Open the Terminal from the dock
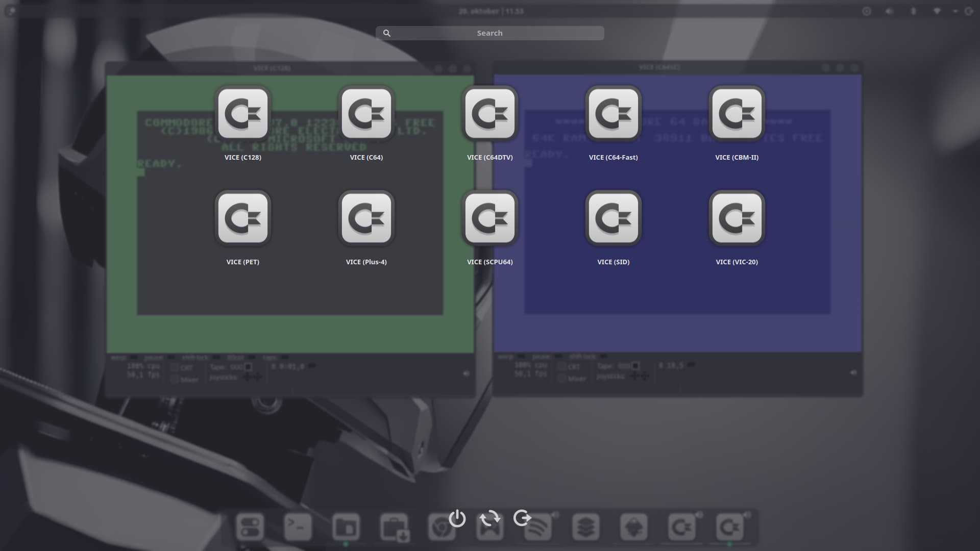Viewport: 980px width, 551px height. pyautogui.click(x=298, y=527)
